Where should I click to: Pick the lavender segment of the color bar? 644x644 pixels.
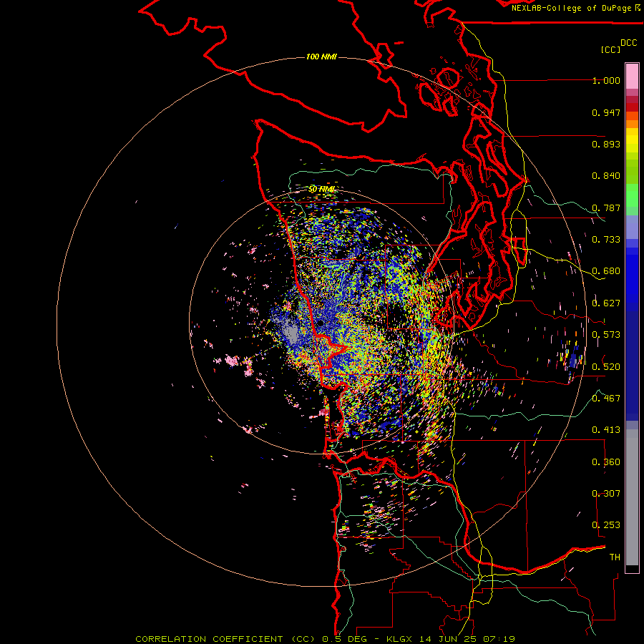pyautogui.click(x=632, y=227)
